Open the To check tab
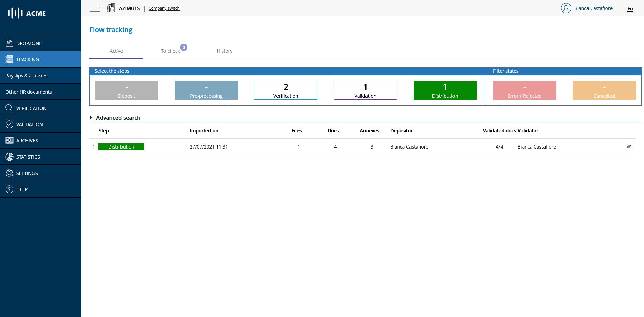This screenshot has height=317, width=644. click(x=170, y=51)
